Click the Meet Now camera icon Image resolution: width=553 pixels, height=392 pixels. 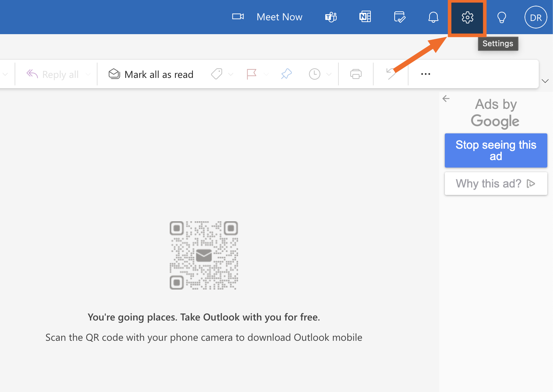tap(238, 17)
